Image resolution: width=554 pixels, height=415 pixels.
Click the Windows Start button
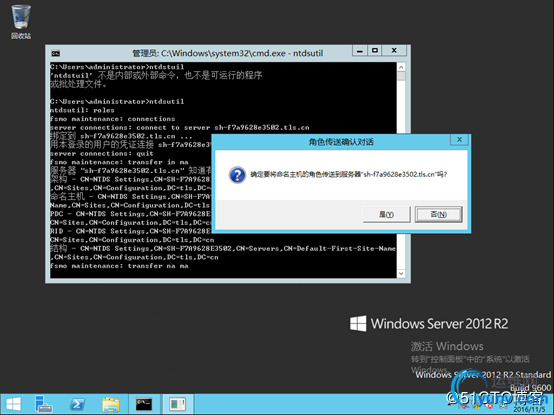13,404
